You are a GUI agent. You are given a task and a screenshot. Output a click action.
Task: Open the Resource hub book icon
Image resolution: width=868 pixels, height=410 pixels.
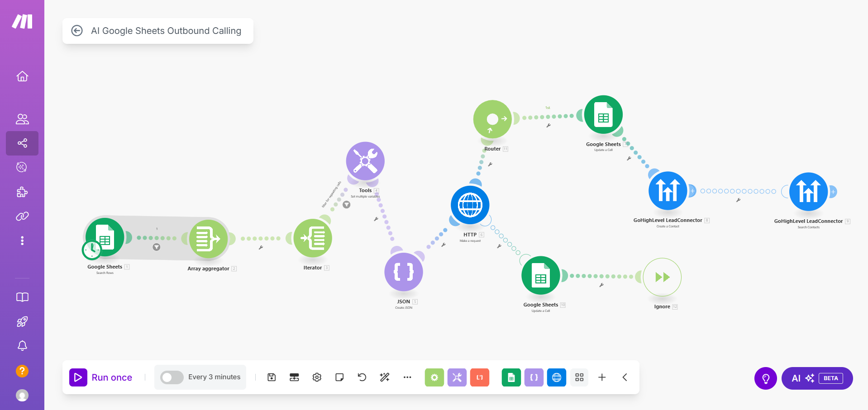[x=22, y=297]
